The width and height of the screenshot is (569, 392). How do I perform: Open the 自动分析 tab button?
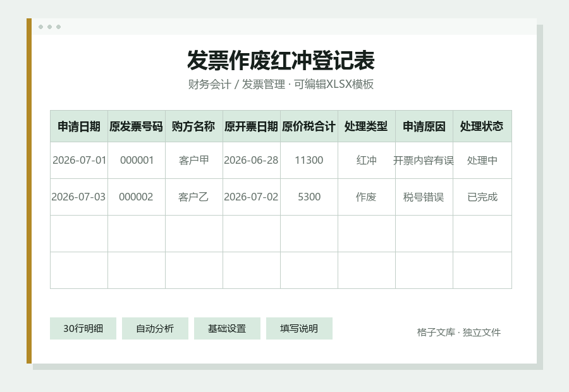point(155,329)
